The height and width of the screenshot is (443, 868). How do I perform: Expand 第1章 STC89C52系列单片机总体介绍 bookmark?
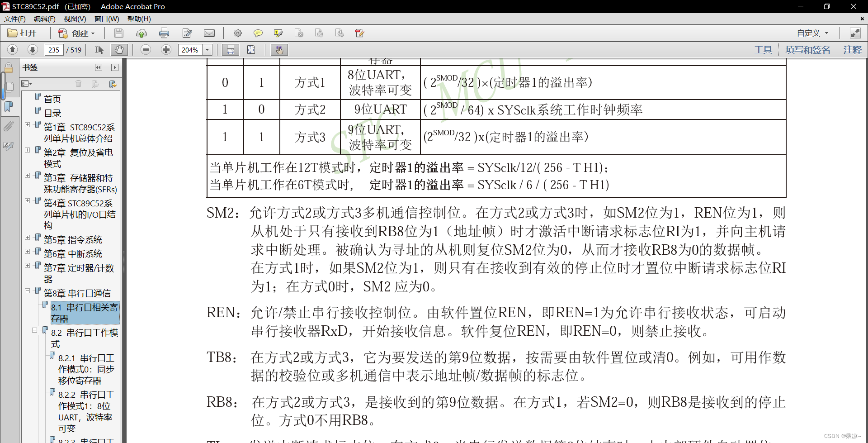pos(28,124)
